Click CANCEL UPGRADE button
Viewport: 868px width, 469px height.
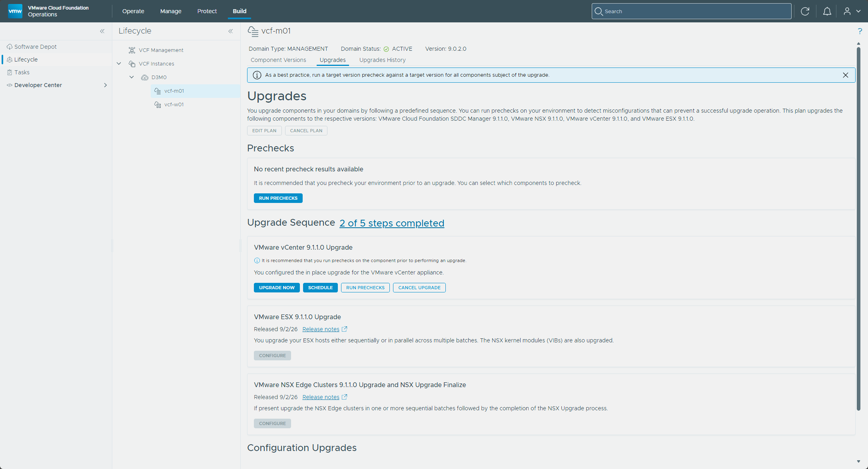pos(419,288)
